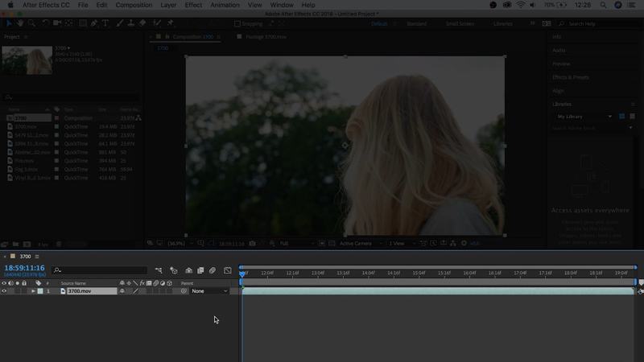Select the Clone Stamp tool
644x362 pixels.
130,23
